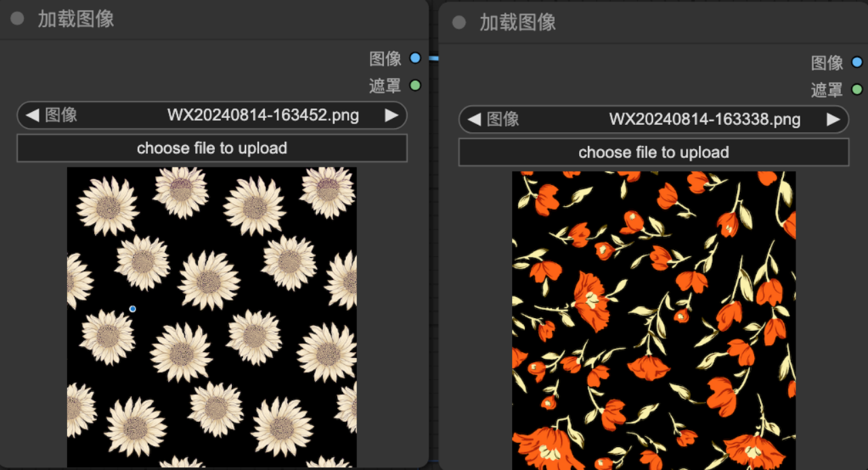Click right node's choose file to upload
868x470 pixels.
(x=654, y=152)
